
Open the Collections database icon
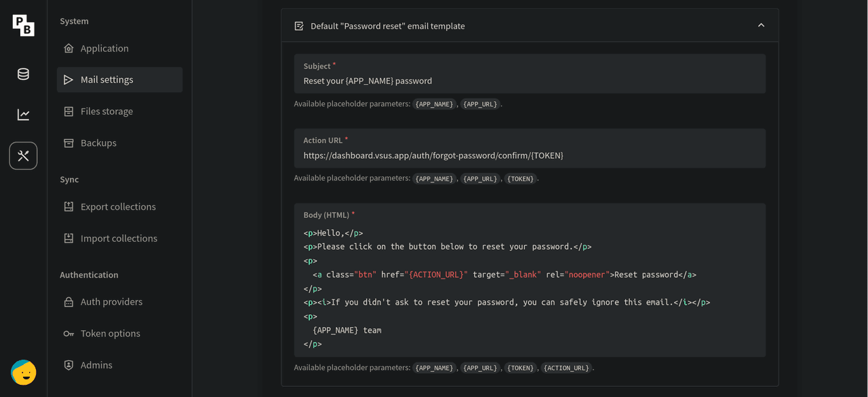pyautogui.click(x=23, y=74)
